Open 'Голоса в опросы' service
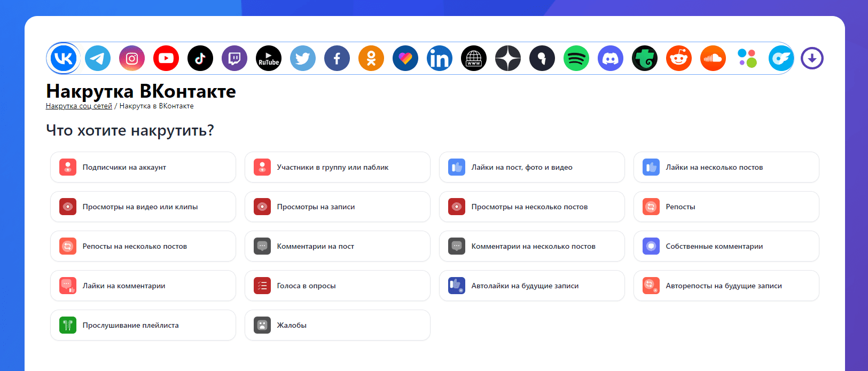The image size is (868, 371). (x=337, y=286)
